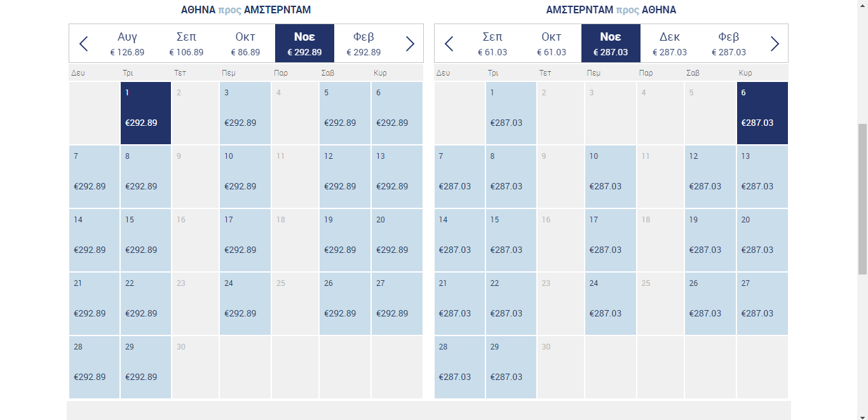Pick outbound November 3 at €292.89
868x420 pixels.
coord(245,113)
